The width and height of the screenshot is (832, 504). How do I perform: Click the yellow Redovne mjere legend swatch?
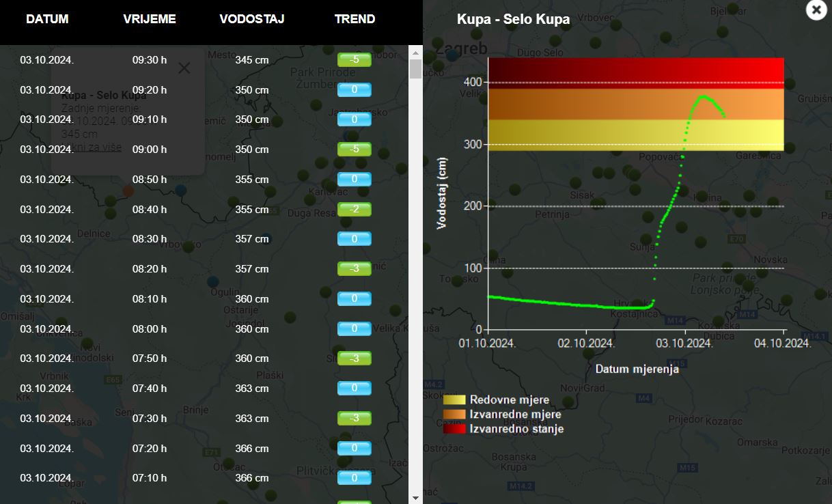(454, 400)
